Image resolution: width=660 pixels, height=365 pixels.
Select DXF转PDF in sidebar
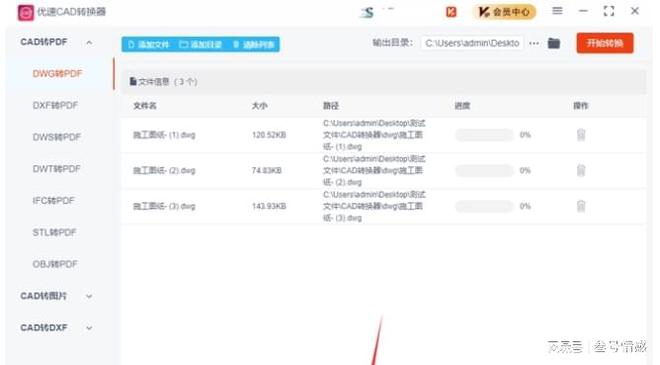coord(56,105)
